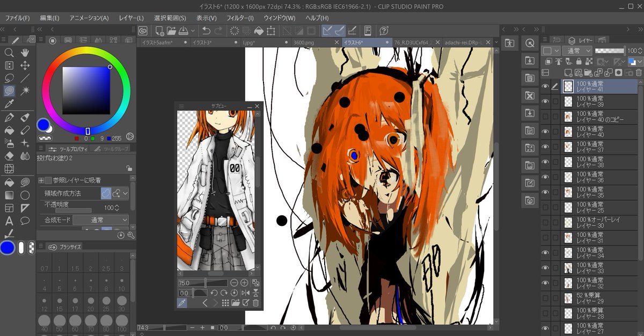Screen dimensions: 644x336
Task: Open help support icon in command bar
Action: pos(384,30)
